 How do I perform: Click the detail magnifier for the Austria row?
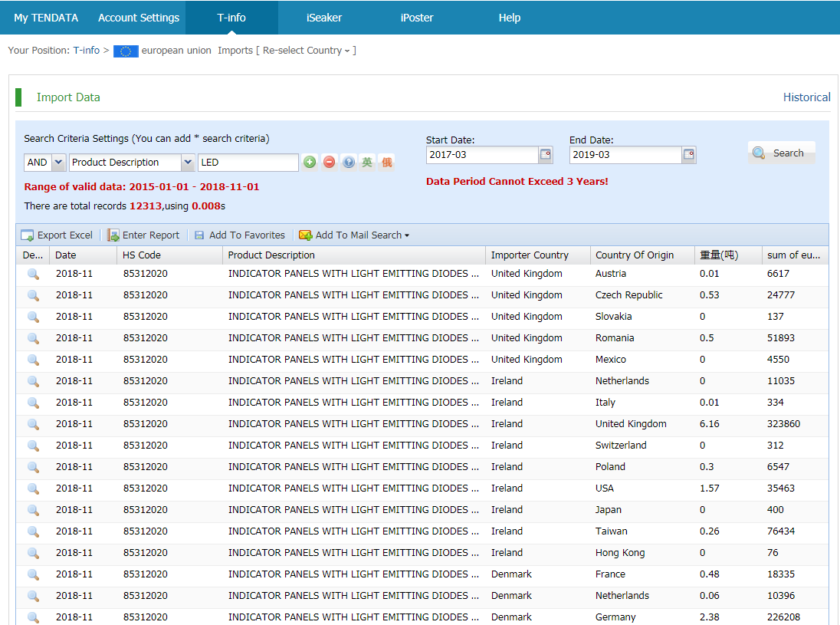pos(33,274)
